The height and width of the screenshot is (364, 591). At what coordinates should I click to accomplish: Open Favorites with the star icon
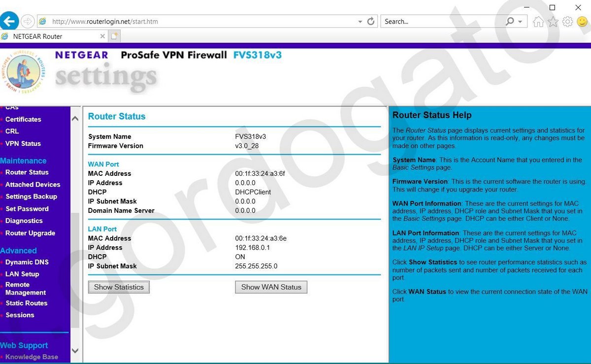pos(553,21)
